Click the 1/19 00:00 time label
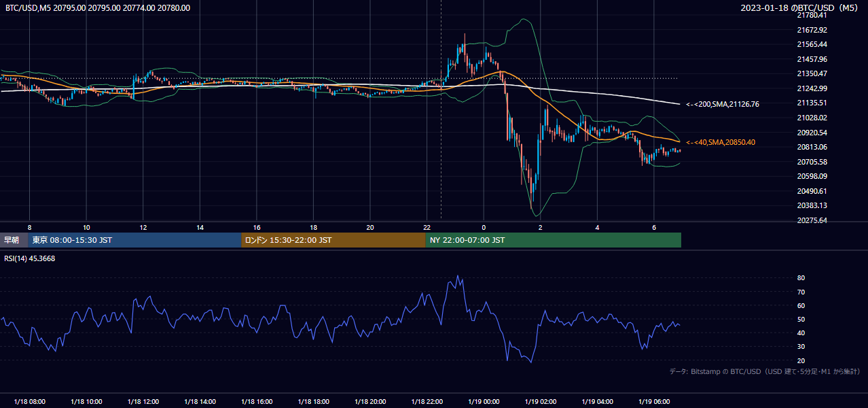Viewport: 868px width, 408px height. (x=484, y=402)
